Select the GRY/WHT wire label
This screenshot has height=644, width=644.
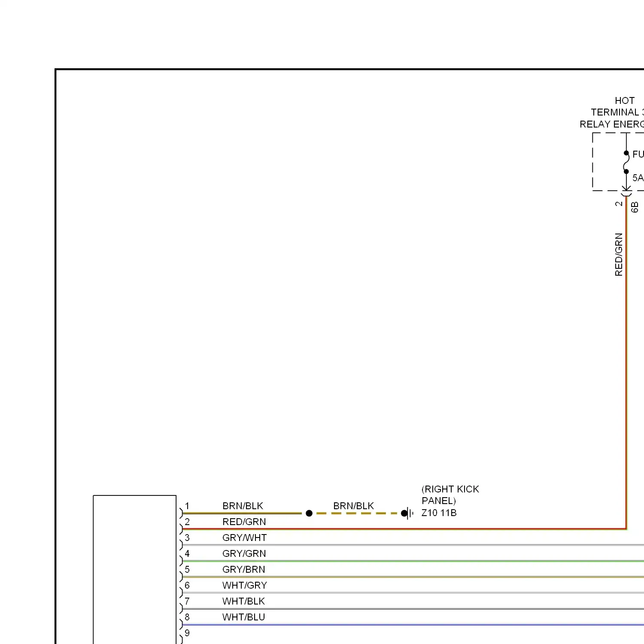click(244, 538)
